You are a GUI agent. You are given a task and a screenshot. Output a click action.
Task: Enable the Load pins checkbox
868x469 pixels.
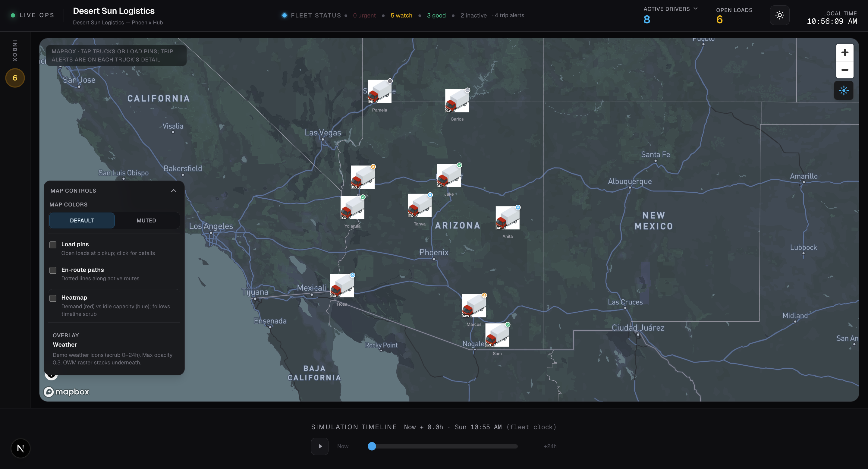53,245
